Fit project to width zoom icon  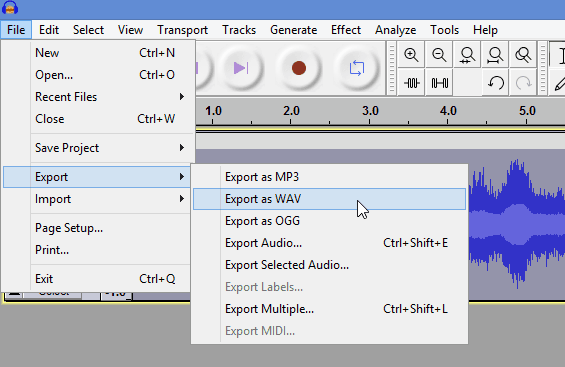(x=495, y=55)
